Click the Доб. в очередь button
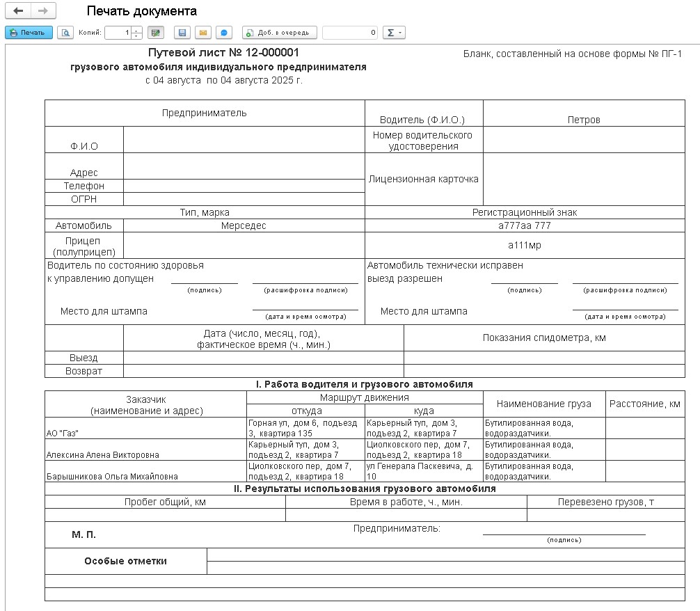This screenshot has width=700, height=611. pos(280,33)
